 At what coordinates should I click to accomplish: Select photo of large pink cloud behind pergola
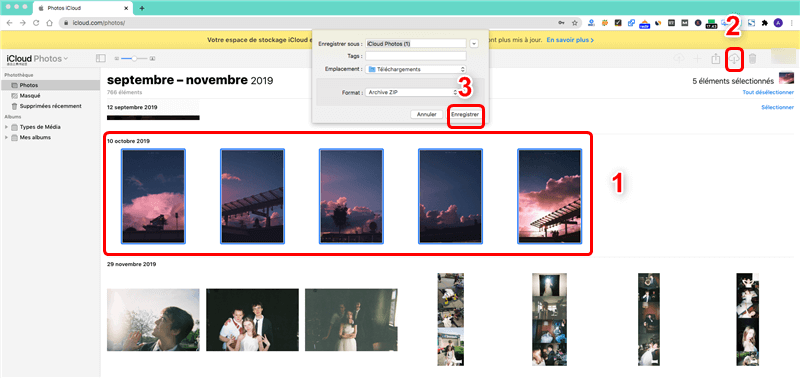pos(549,196)
